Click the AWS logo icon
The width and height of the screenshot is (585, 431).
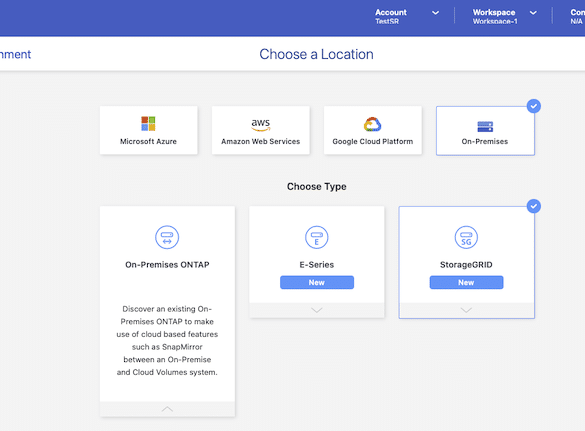(260, 125)
